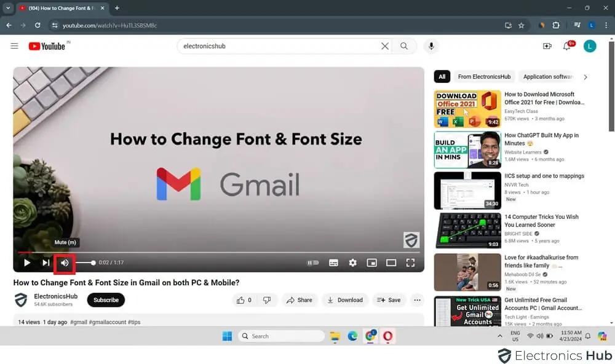Reload the page

pyautogui.click(x=38, y=25)
